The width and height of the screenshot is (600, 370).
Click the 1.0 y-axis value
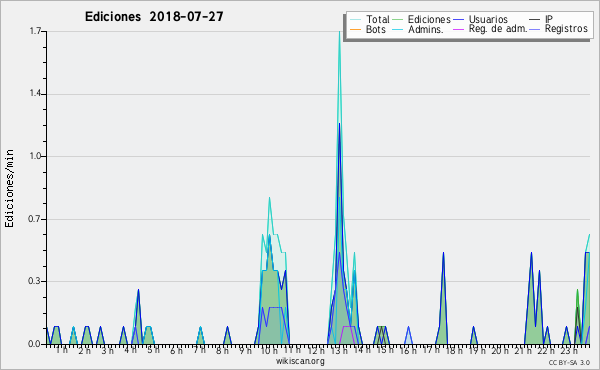pos(35,156)
